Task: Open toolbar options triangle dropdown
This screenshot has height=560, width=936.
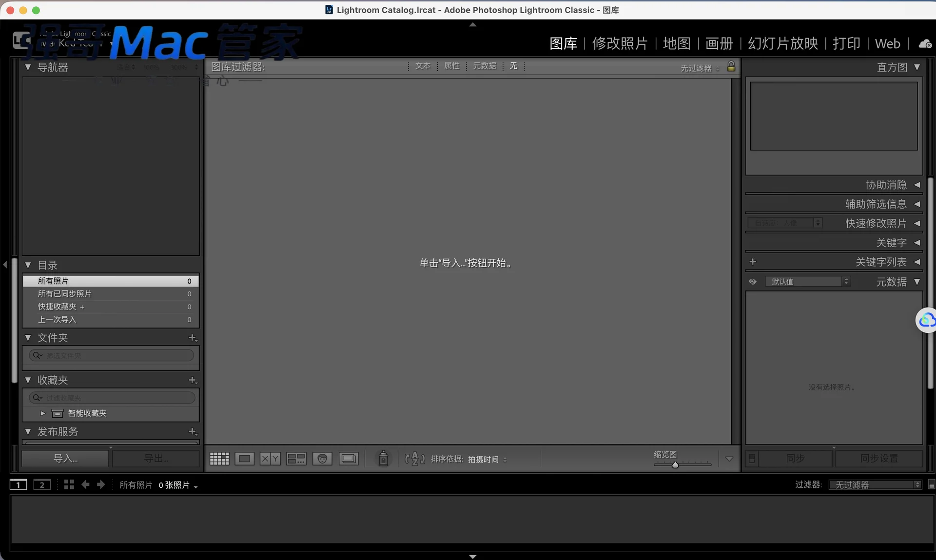Action: [x=729, y=459]
